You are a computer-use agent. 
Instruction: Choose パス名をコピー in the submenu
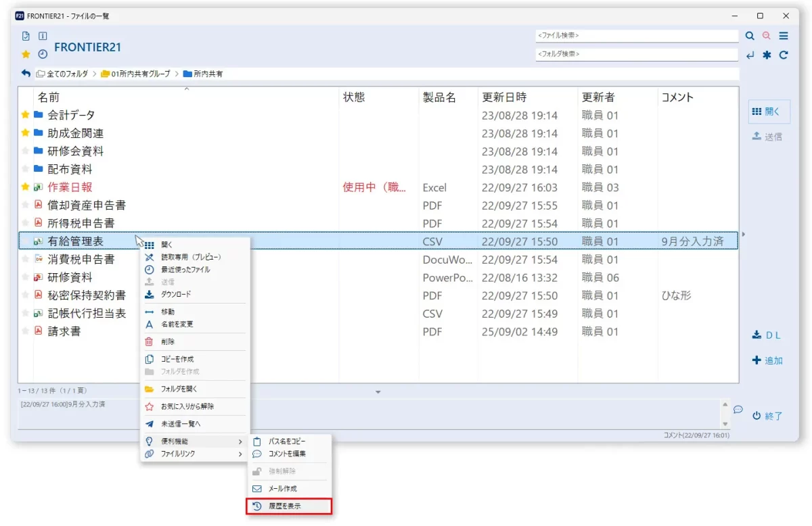pos(289,441)
